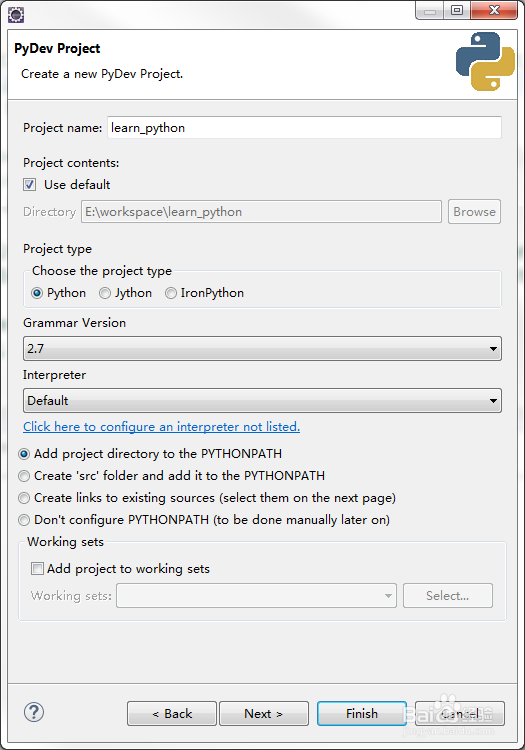
Task: Close the dialog with X button
Action: click(494, 10)
